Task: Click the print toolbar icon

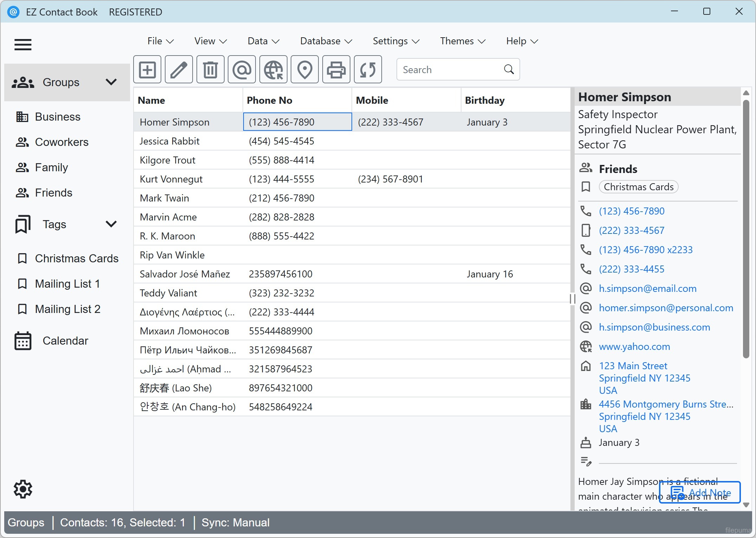Action: (336, 69)
